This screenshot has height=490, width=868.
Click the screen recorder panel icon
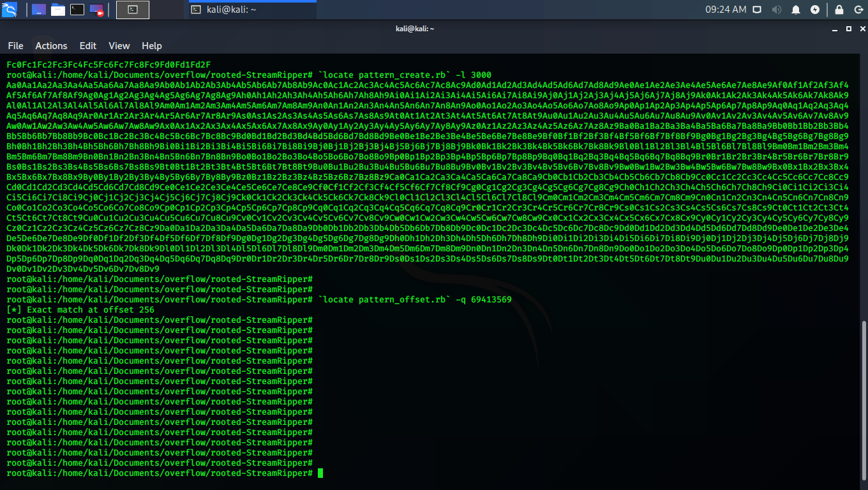tap(97, 10)
